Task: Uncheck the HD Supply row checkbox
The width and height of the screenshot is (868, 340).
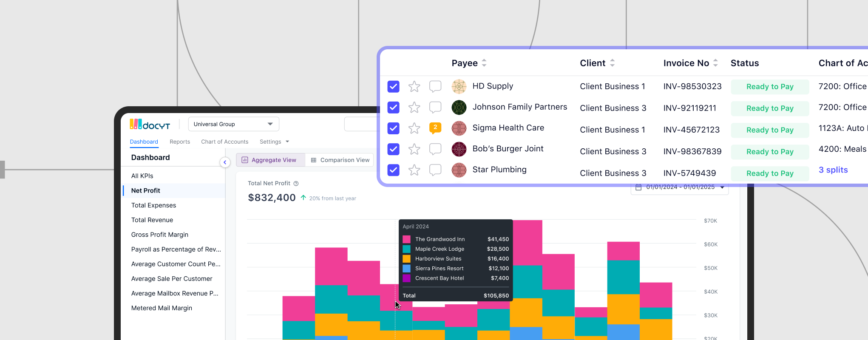Action: click(x=394, y=87)
